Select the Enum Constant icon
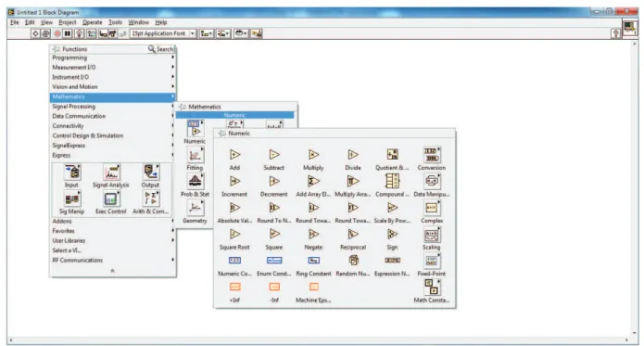This screenshot has width=644, height=346. click(274, 261)
